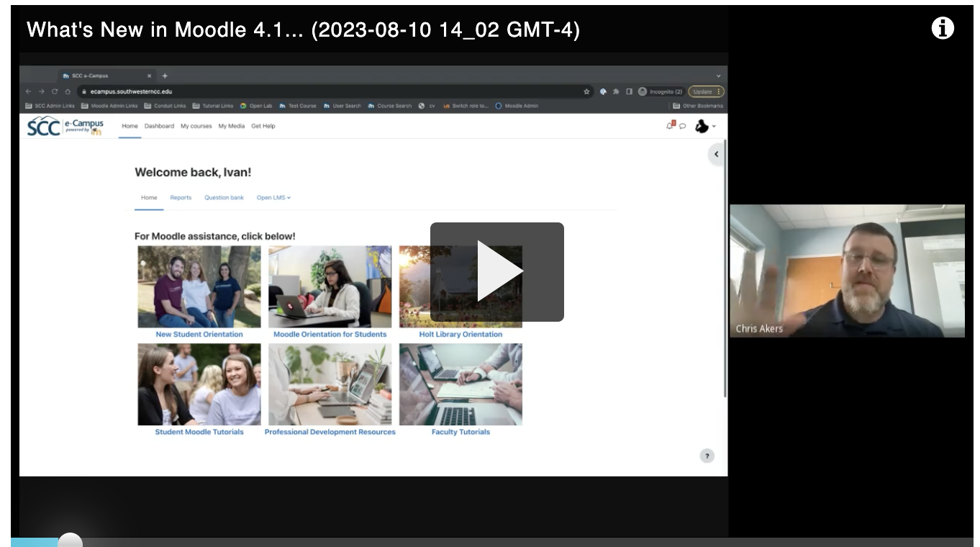
Task: Close the SCC e-Campus browser tab
Action: pos(149,76)
